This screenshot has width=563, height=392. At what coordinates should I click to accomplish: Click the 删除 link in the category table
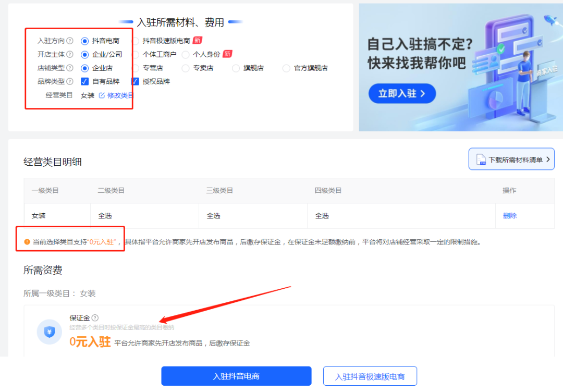(x=509, y=216)
